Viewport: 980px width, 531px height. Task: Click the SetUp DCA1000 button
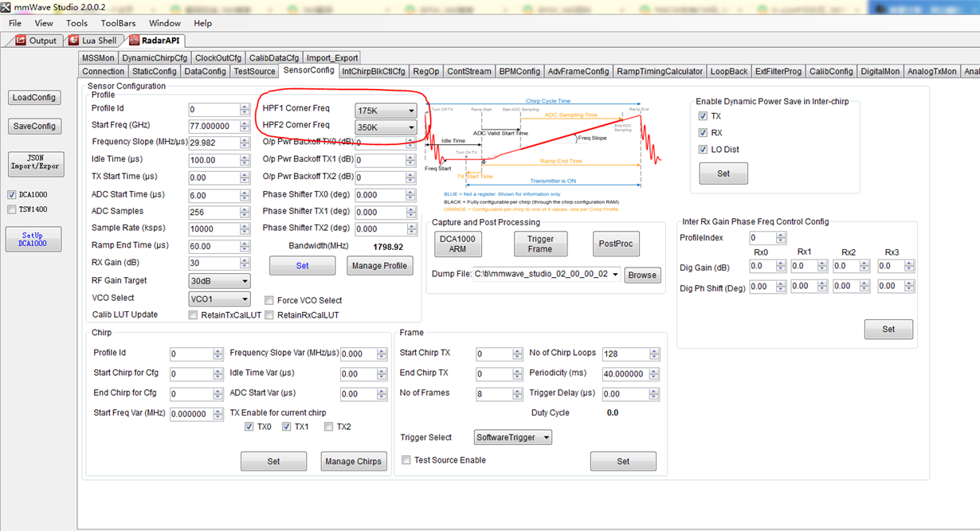pos(33,239)
